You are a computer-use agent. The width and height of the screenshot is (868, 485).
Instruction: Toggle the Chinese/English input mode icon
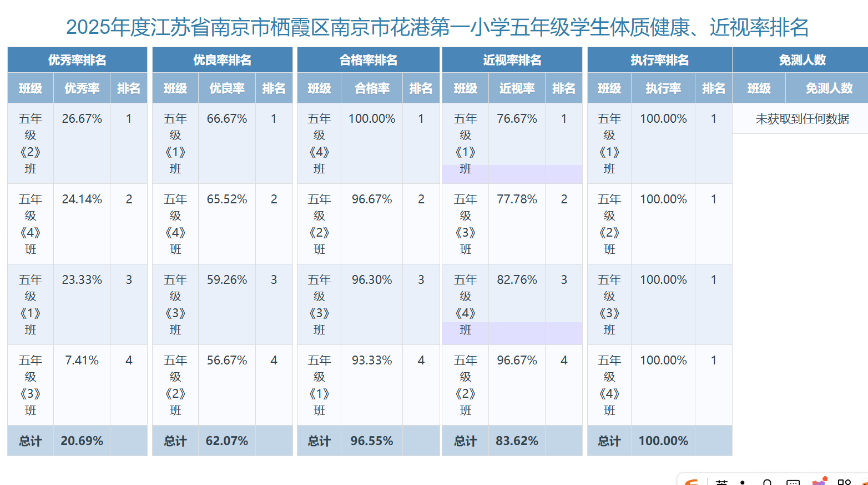(x=721, y=482)
